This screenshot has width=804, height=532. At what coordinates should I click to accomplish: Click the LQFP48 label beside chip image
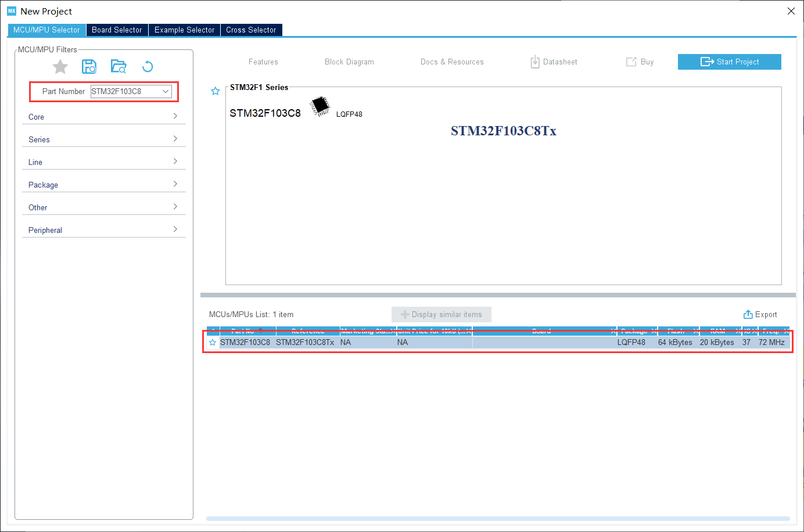click(x=349, y=114)
